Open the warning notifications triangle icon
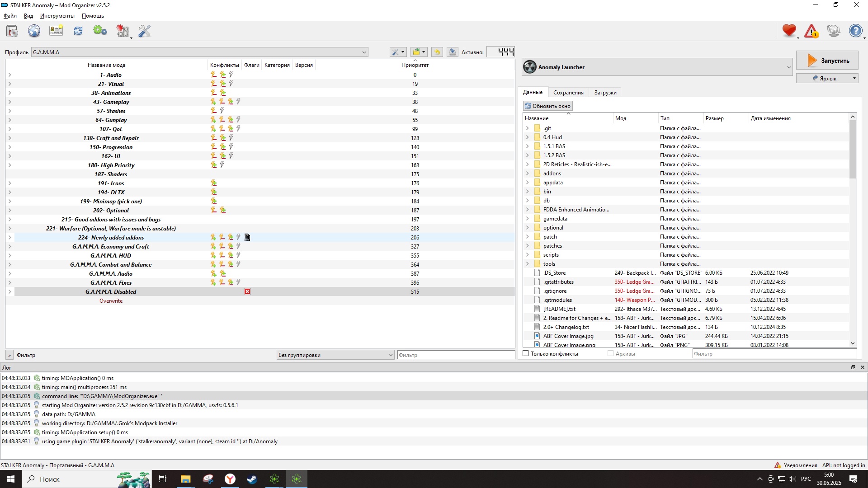This screenshot has width=868, height=488. coord(811,31)
